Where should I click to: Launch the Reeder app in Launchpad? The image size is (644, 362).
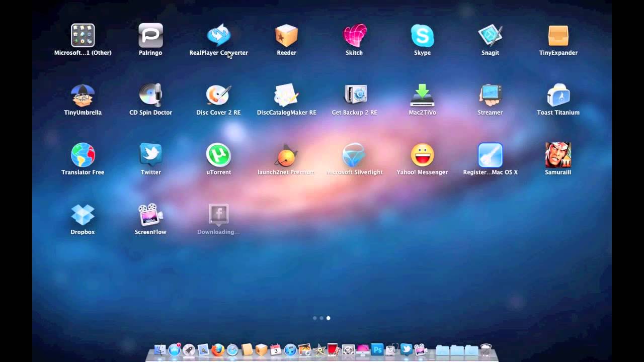pyautogui.click(x=286, y=36)
